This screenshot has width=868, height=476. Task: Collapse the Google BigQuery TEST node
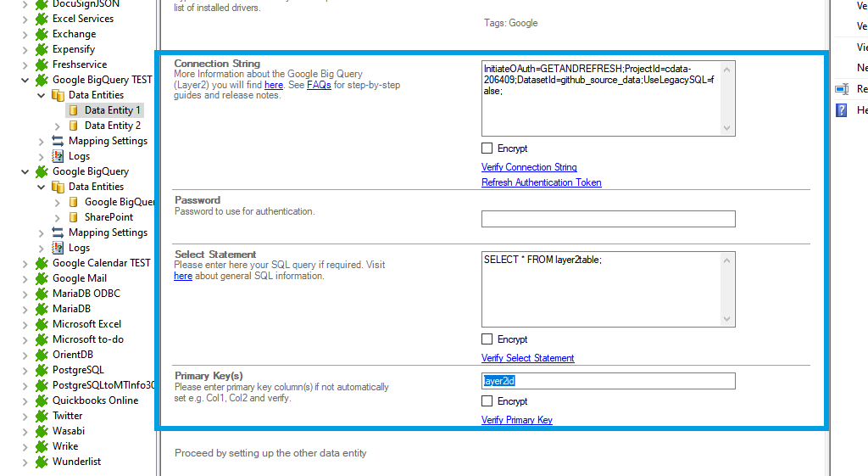(x=25, y=81)
